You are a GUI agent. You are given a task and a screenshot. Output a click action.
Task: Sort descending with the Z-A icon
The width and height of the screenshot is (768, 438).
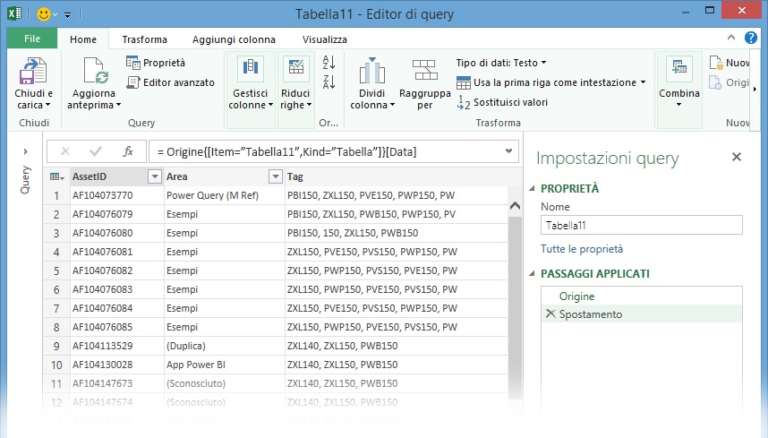329,82
